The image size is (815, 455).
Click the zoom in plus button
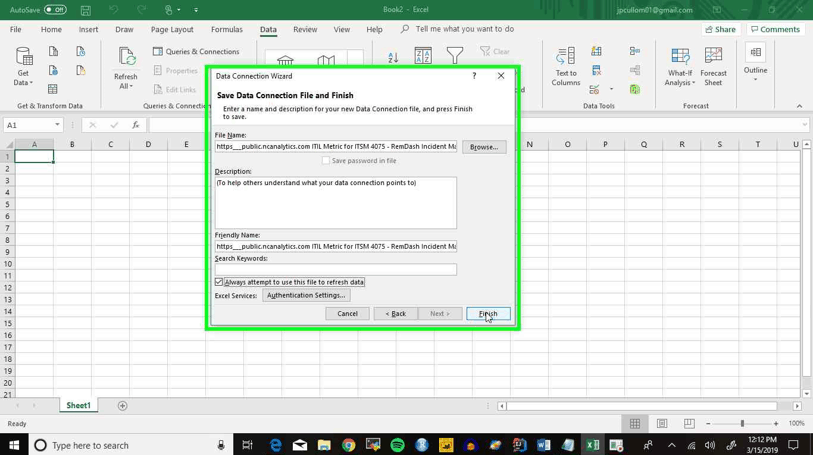click(x=775, y=424)
